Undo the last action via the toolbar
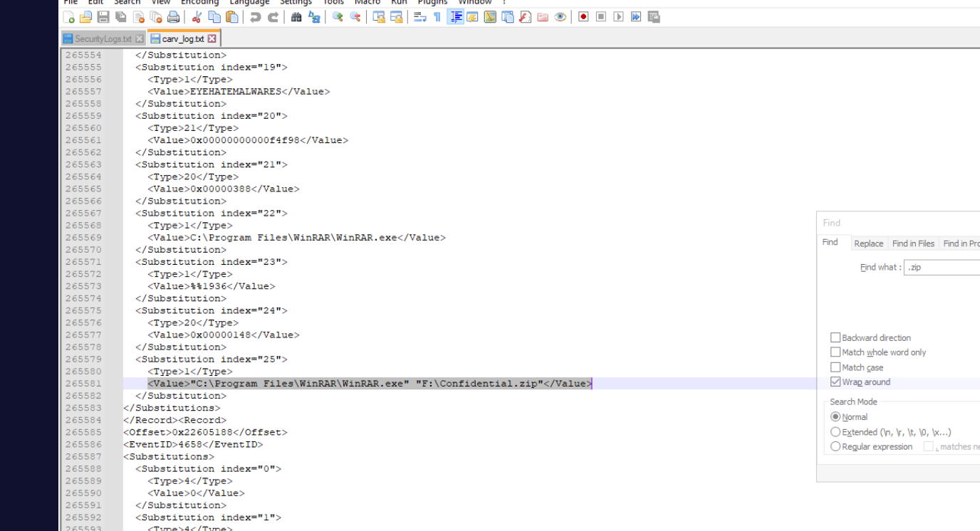Viewport: 980px width, 531px height. tap(255, 17)
